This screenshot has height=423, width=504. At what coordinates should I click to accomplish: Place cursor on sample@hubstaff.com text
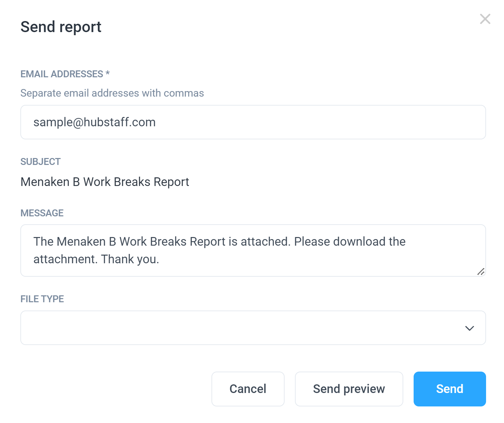coord(95,122)
